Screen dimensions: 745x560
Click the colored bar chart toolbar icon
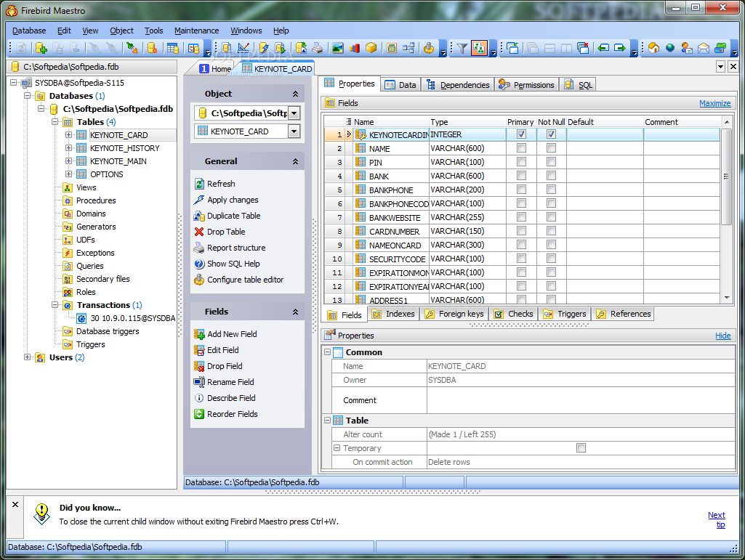click(355, 48)
